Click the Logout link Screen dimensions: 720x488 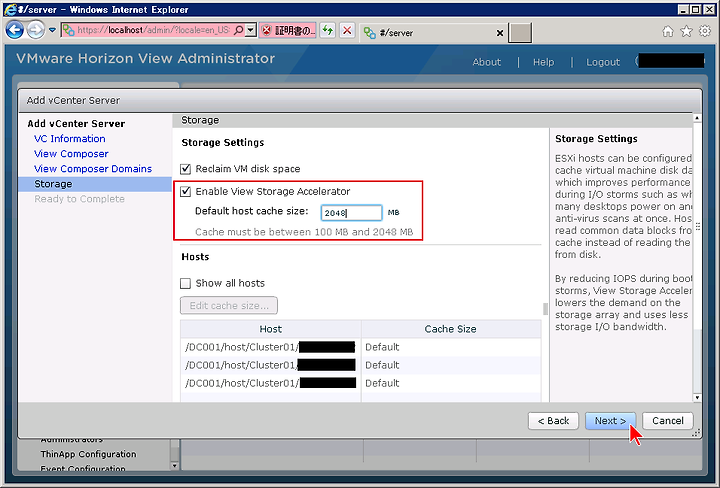(x=603, y=62)
